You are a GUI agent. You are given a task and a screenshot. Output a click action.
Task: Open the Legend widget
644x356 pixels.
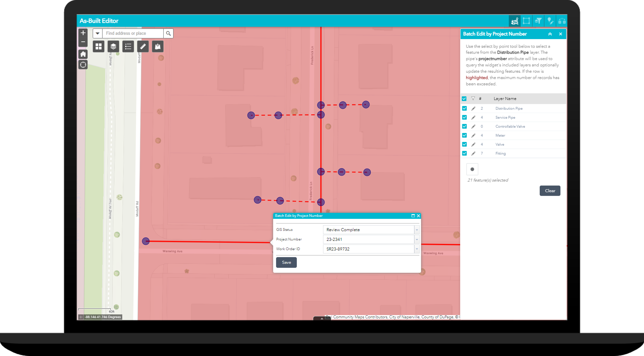(x=128, y=46)
